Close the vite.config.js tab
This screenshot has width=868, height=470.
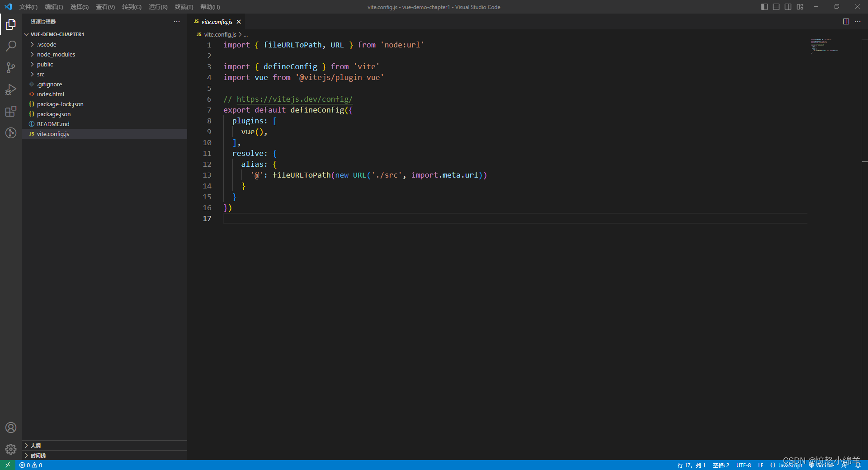pyautogui.click(x=239, y=22)
